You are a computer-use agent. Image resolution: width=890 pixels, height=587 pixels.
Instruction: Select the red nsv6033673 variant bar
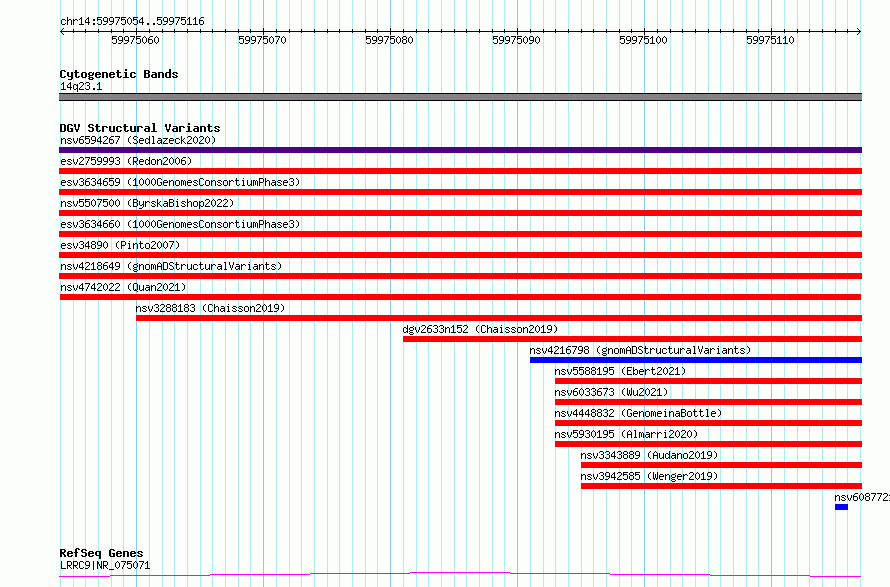click(x=708, y=402)
